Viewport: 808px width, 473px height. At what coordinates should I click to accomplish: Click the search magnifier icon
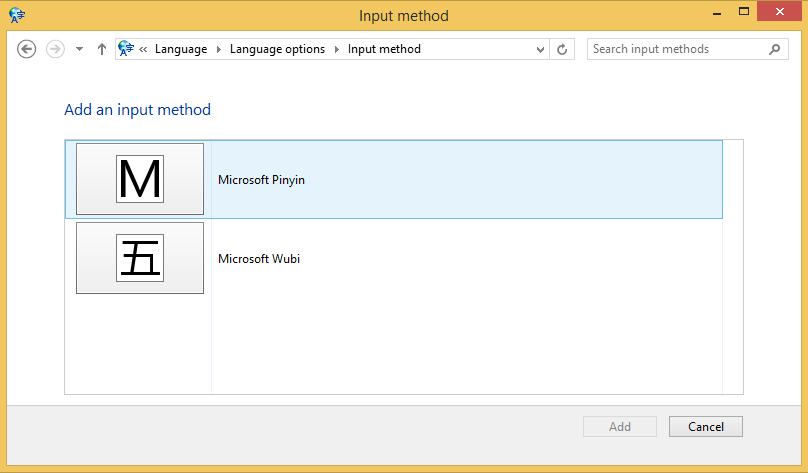point(774,49)
